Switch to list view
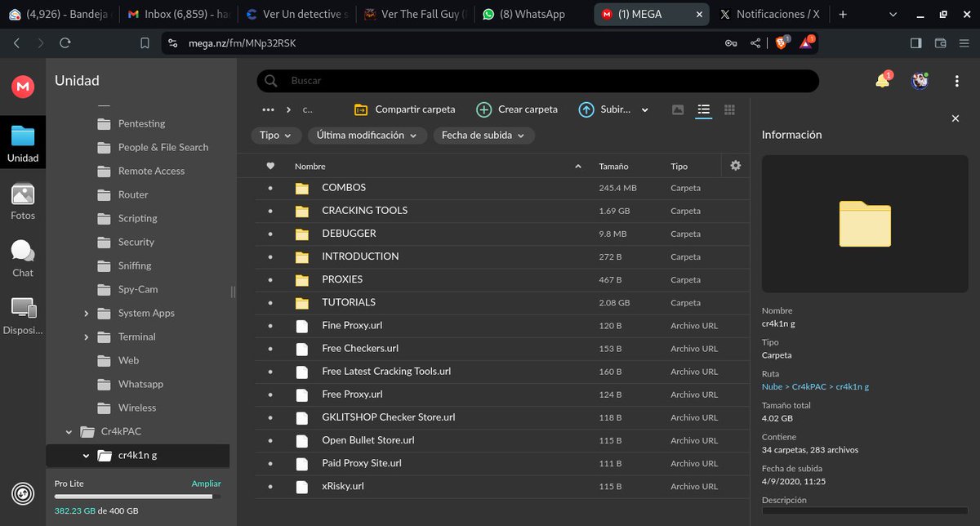980x526 pixels. click(x=703, y=109)
